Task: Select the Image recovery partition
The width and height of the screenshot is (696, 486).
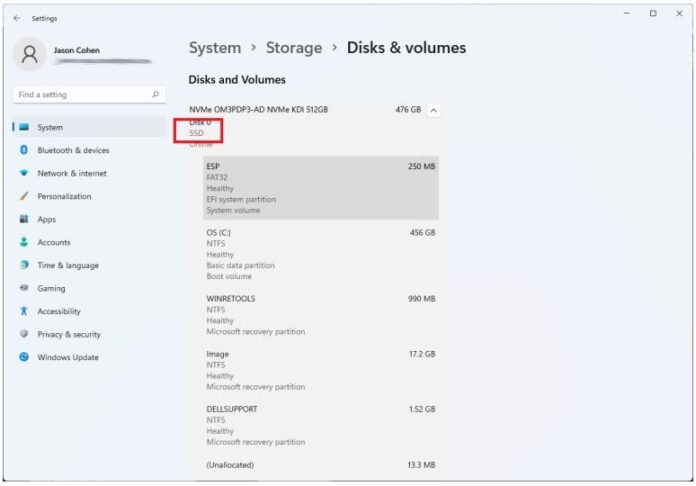Action: [x=320, y=370]
